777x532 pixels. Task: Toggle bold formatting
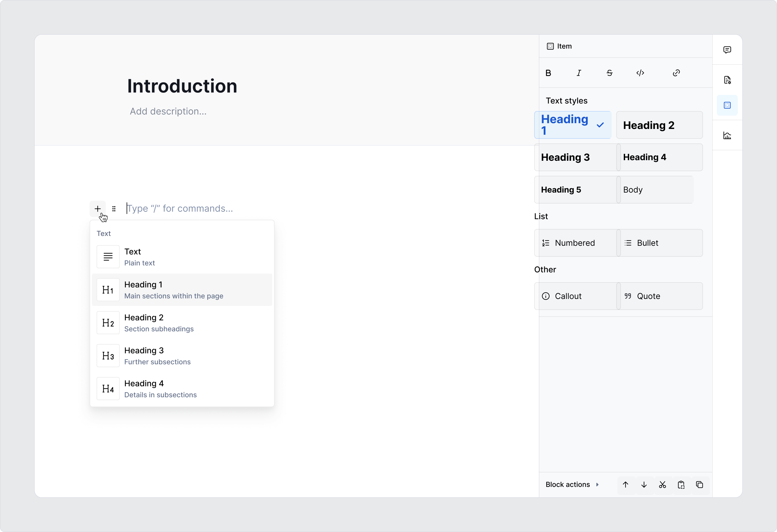(x=548, y=73)
